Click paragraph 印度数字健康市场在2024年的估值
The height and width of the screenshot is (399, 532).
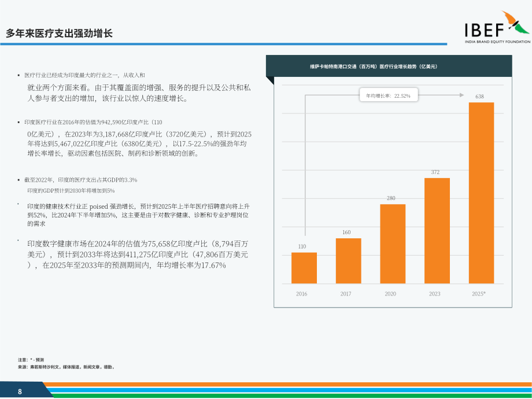pos(138,254)
